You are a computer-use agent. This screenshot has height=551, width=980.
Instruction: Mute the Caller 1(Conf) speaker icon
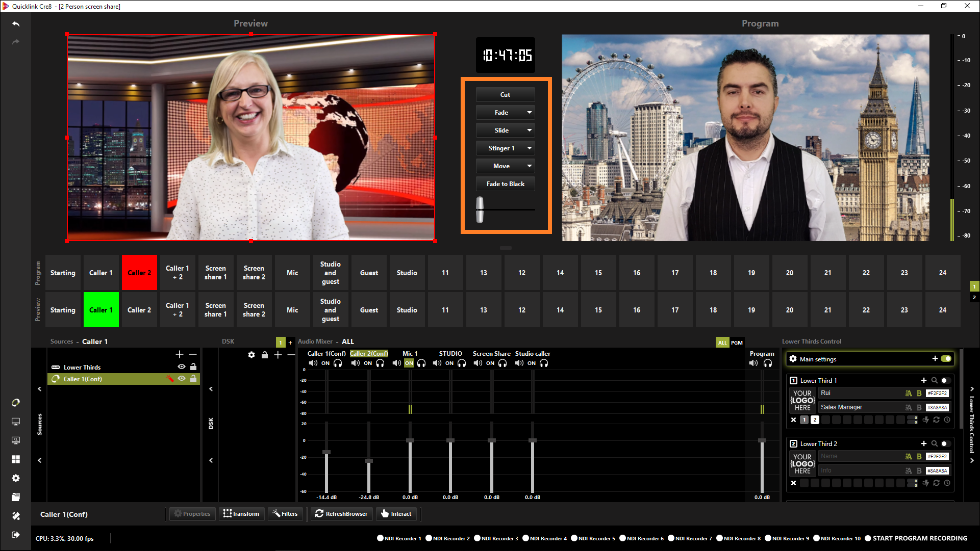(x=313, y=363)
